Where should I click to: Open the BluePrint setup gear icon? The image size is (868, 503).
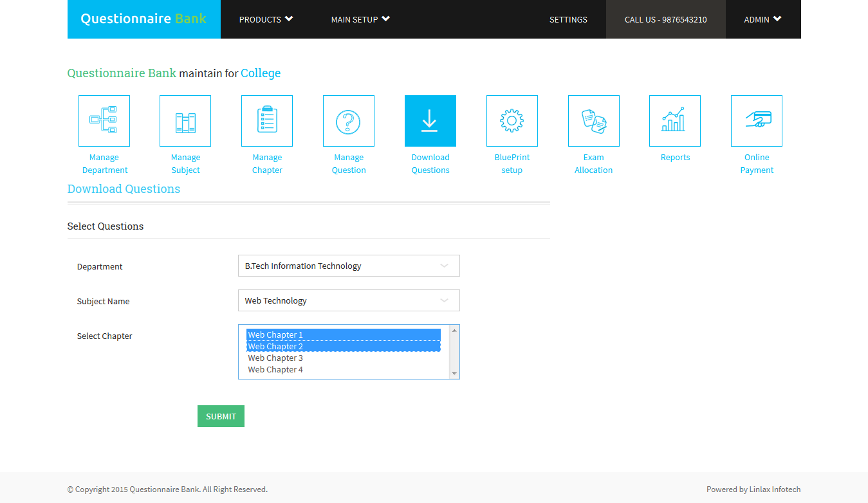(x=512, y=121)
